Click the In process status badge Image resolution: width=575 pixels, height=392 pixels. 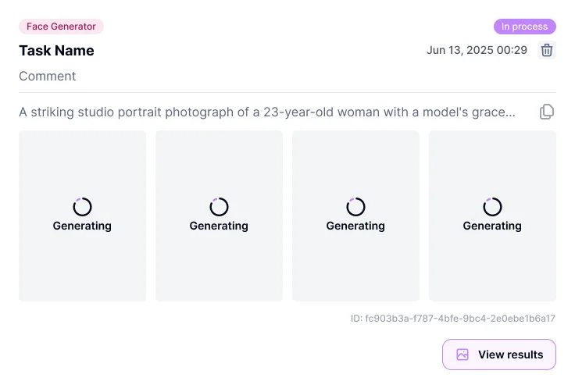524,27
